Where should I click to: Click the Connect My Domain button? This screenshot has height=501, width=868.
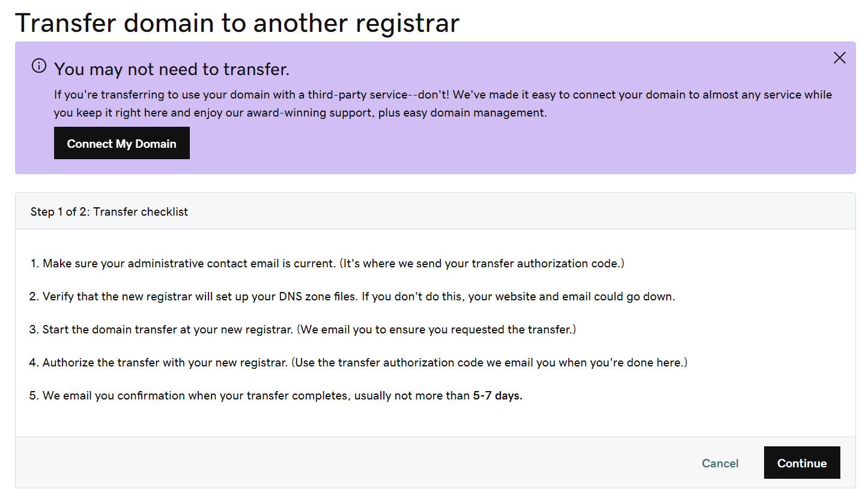coord(121,143)
